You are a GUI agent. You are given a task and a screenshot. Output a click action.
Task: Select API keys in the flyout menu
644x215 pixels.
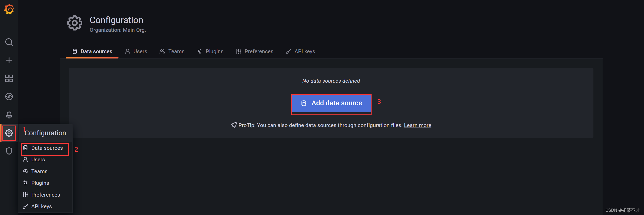(45, 206)
